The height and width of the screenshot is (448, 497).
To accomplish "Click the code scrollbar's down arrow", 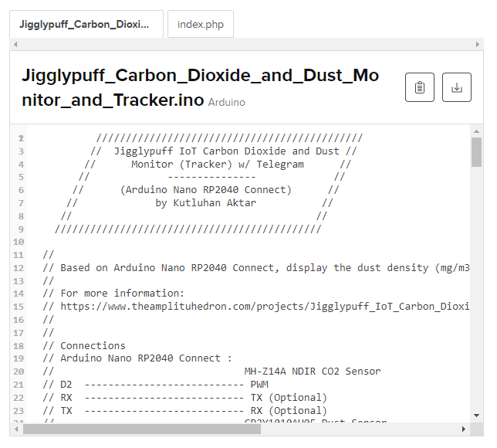I will (x=477, y=416).
